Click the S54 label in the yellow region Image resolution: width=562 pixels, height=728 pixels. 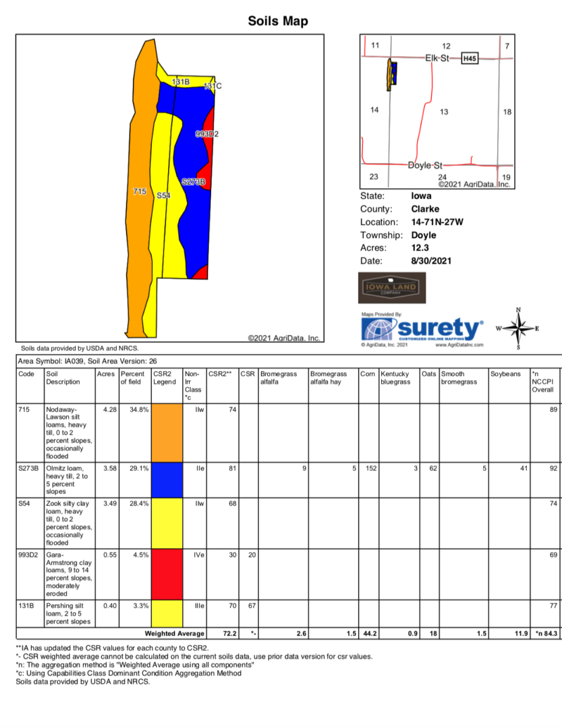click(x=163, y=195)
